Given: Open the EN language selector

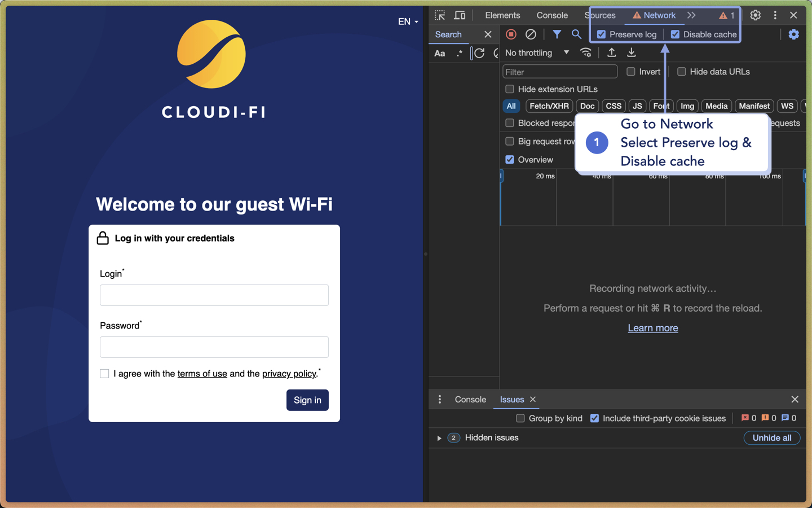Looking at the screenshot, I should pos(408,21).
